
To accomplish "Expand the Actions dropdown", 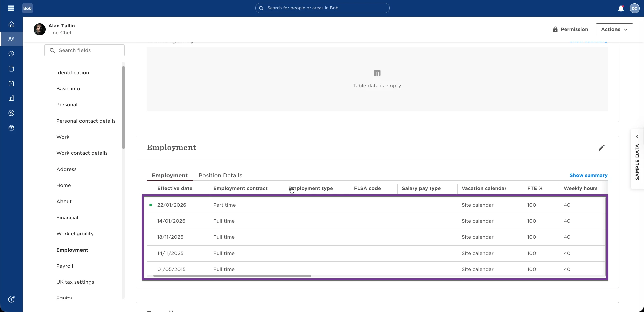I will pyautogui.click(x=614, y=29).
